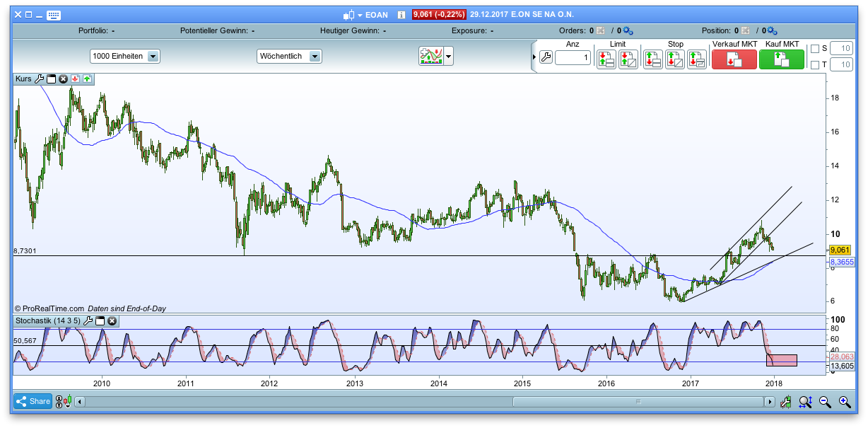Viewport: 868px width, 428px height.
Task: Zoom in using the plus magnifier icon
Action: click(845, 402)
